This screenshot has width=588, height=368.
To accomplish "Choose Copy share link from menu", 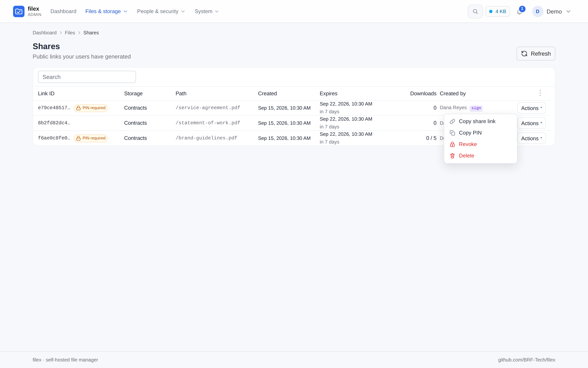I will point(480,121).
